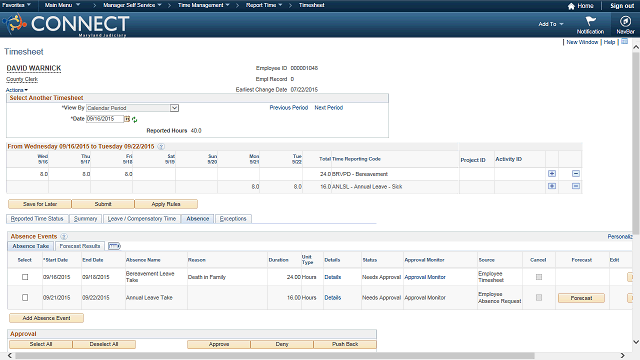Open the Notification flag icon
640x360 pixels.
[590, 21]
